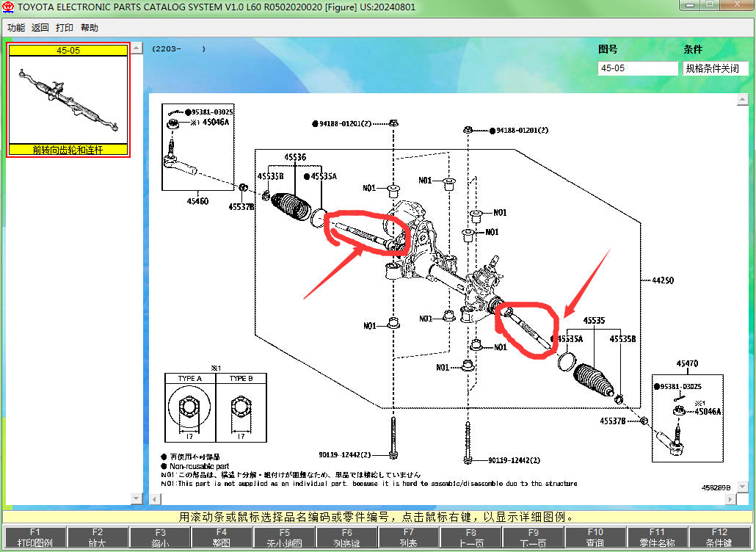Click F4 整图 full-figure button

[222, 537]
